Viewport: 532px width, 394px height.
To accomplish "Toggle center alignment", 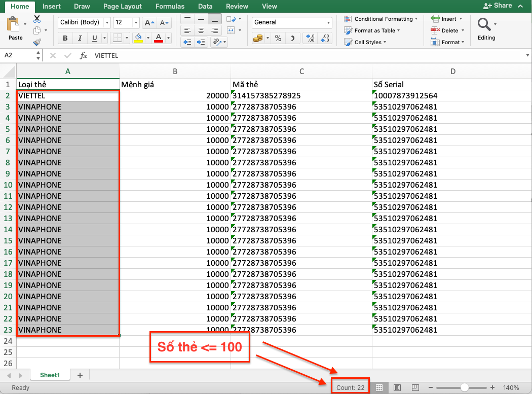I will click(201, 30).
